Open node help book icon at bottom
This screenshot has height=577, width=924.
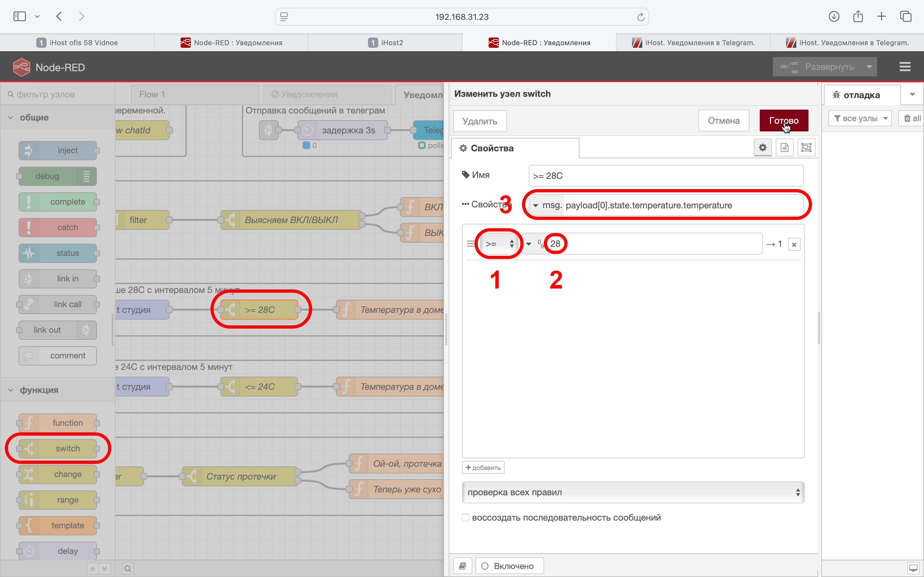point(462,566)
